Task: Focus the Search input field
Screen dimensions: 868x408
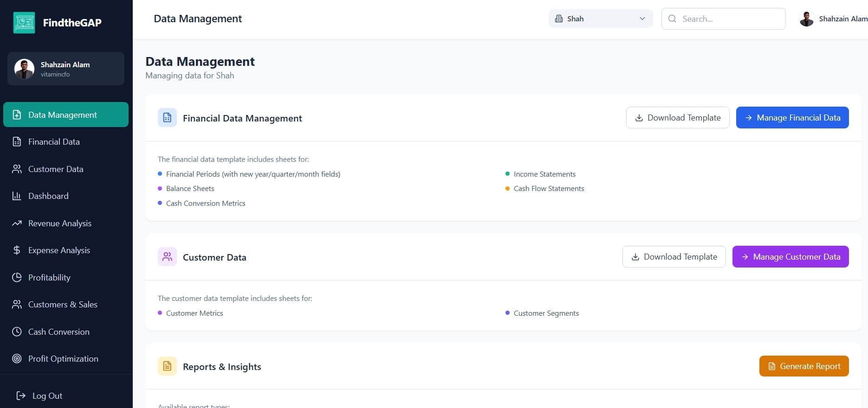Action: (x=724, y=19)
